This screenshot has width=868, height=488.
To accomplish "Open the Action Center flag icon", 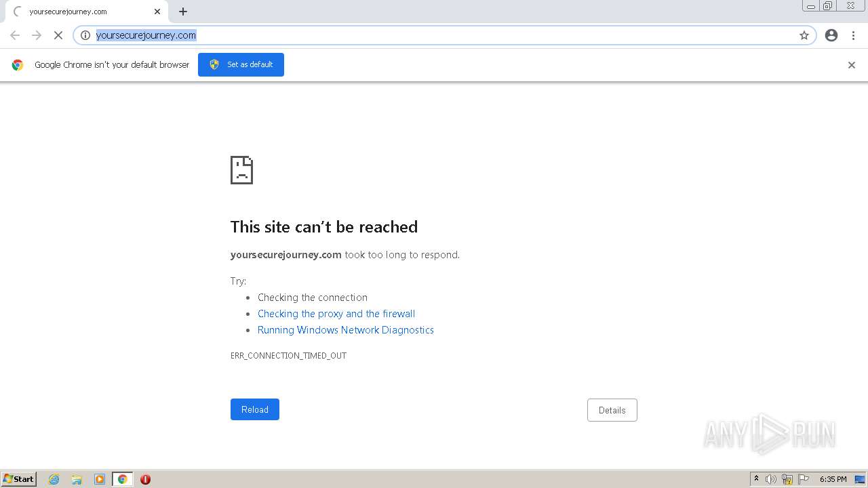I will [804, 479].
